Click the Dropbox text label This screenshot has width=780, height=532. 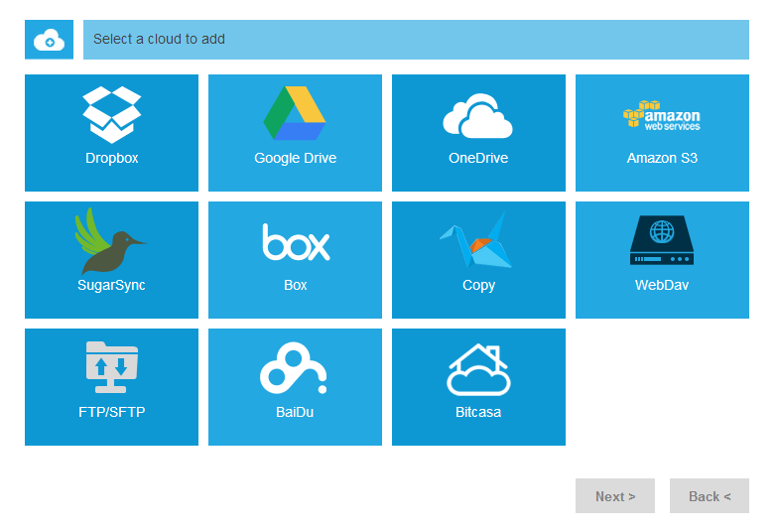(x=112, y=158)
